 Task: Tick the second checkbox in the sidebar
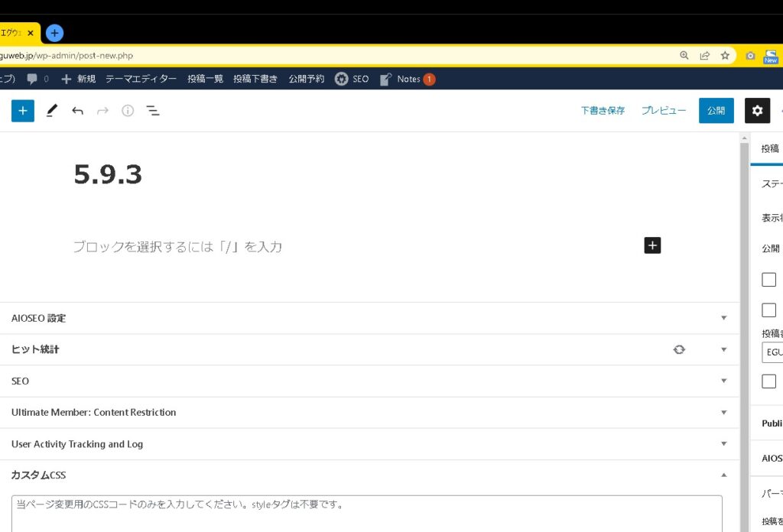tap(768, 310)
